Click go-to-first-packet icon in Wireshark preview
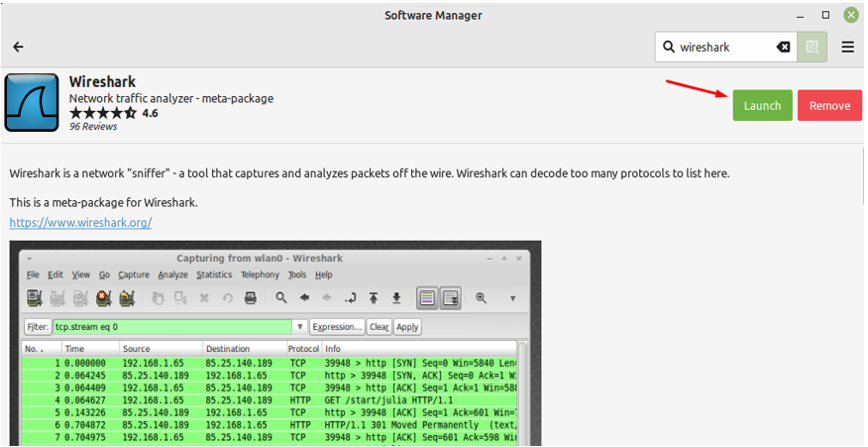 (374, 298)
